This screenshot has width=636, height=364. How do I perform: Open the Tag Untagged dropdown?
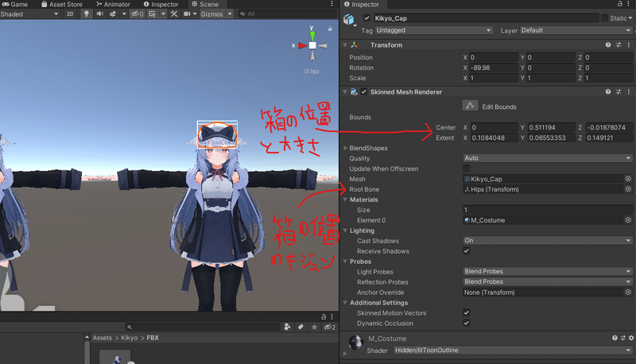pos(433,30)
